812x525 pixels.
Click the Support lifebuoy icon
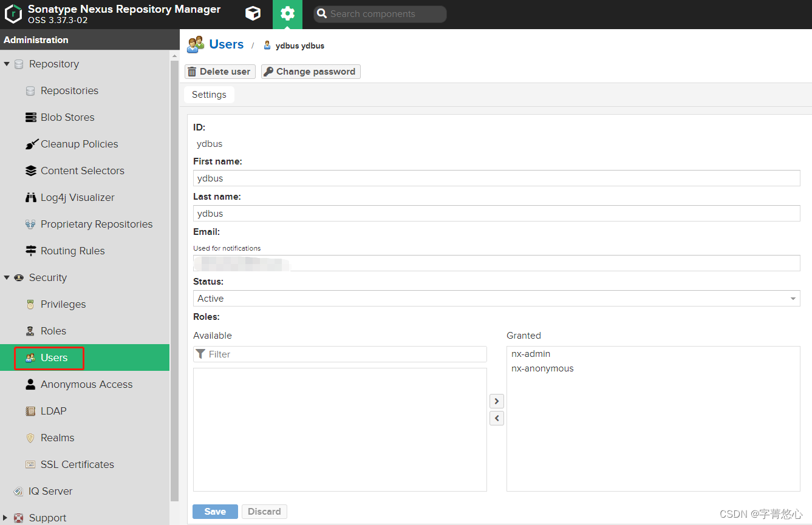(x=19, y=518)
